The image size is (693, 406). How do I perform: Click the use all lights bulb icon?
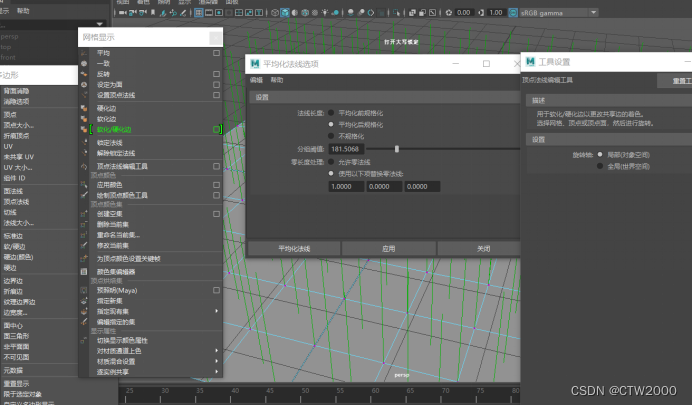coord(325,13)
